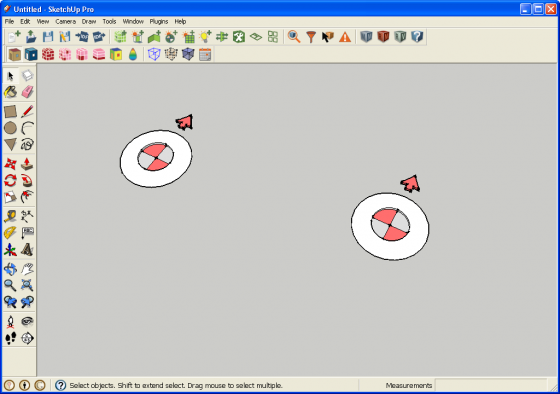Go to Next camera view
Image resolution: width=560 pixels, height=394 pixels.
point(27,302)
